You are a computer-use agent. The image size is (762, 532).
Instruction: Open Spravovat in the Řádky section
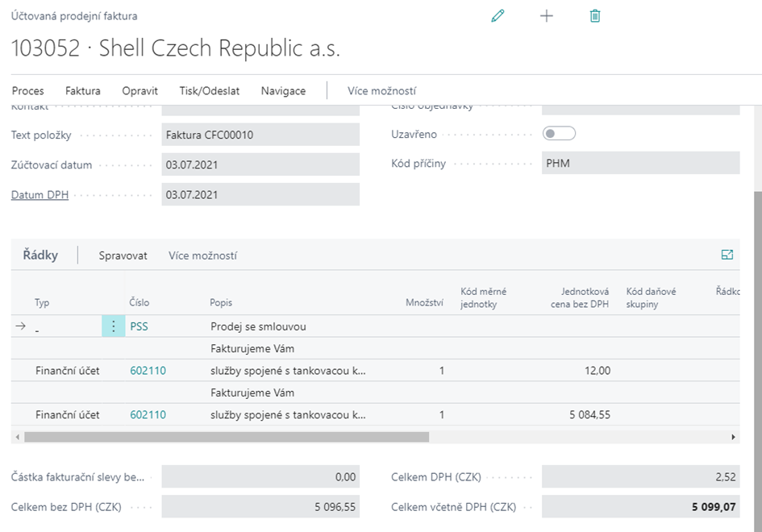[123, 256]
